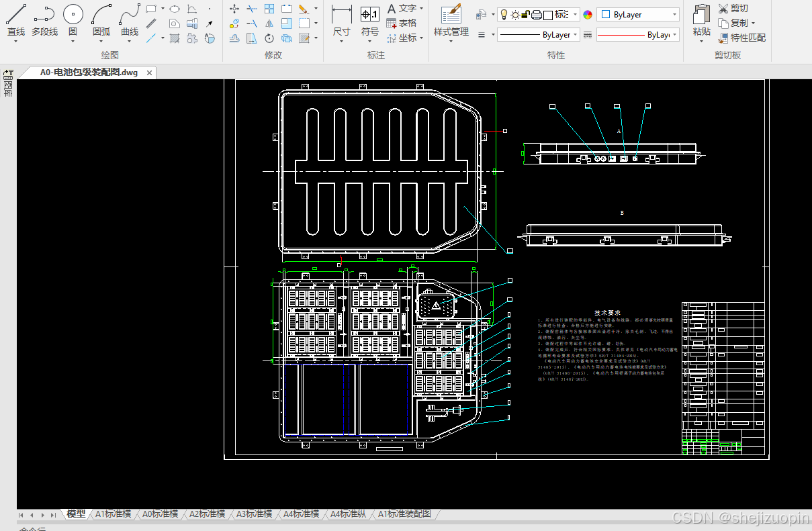The height and width of the screenshot is (531, 812).
Task: Click the rotate tool in 修改 panel
Action: coord(269,38)
